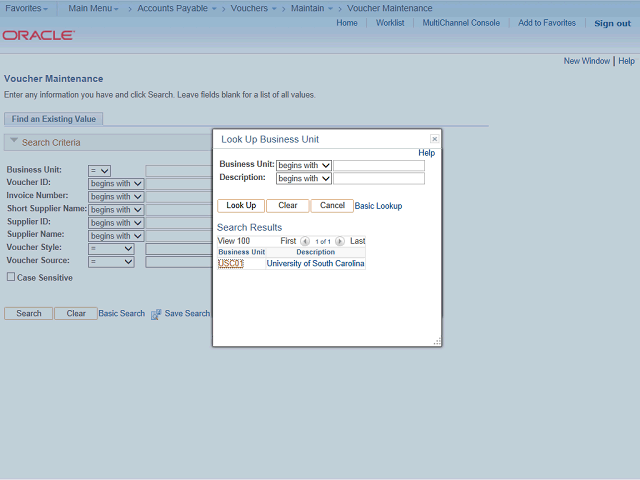This screenshot has width=640, height=480.
Task: Close the Look Up Business Unit dialog
Action: [435, 139]
